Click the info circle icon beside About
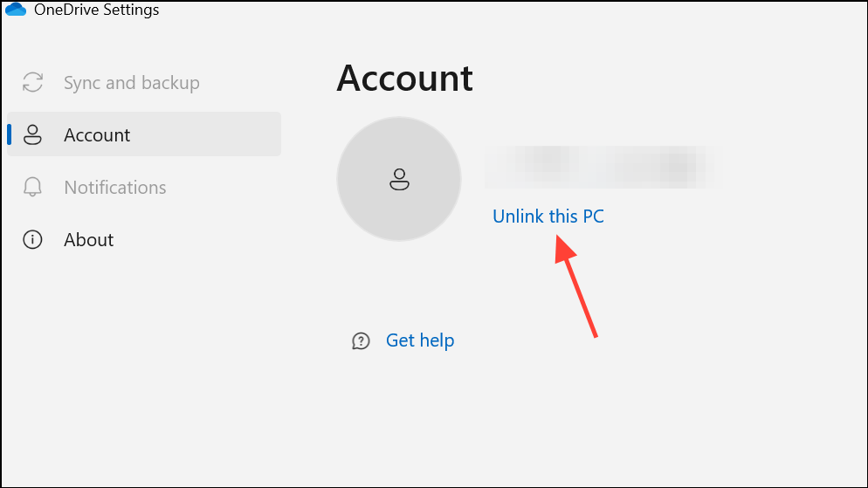The image size is (868, 488). (32, 239)
